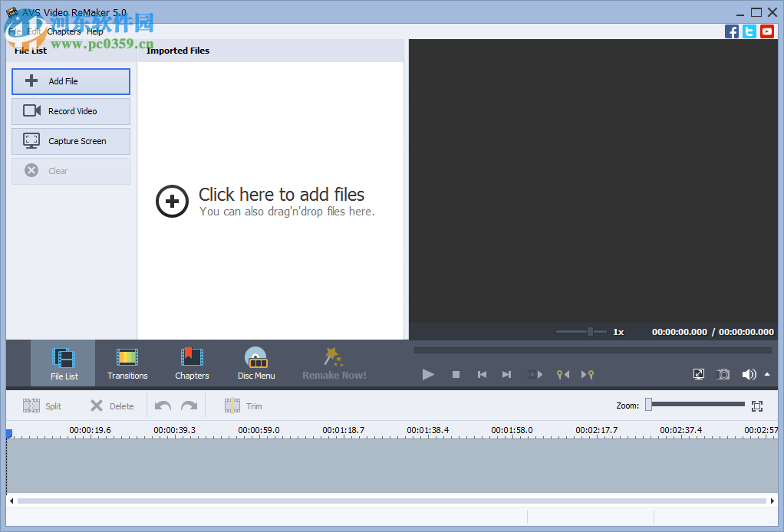The height and width of the screenshot is (532, 784).
Task: Activate the Trim tool
Action: click(243, 406)
